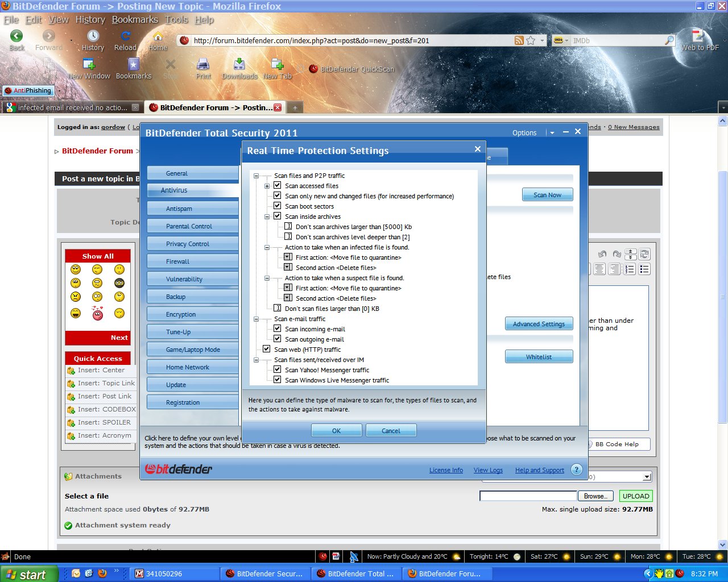This screenshot has height=582, width=728.
Task: Toggle Scan incoming e-mail checkbox
Action: click(278, 329)
